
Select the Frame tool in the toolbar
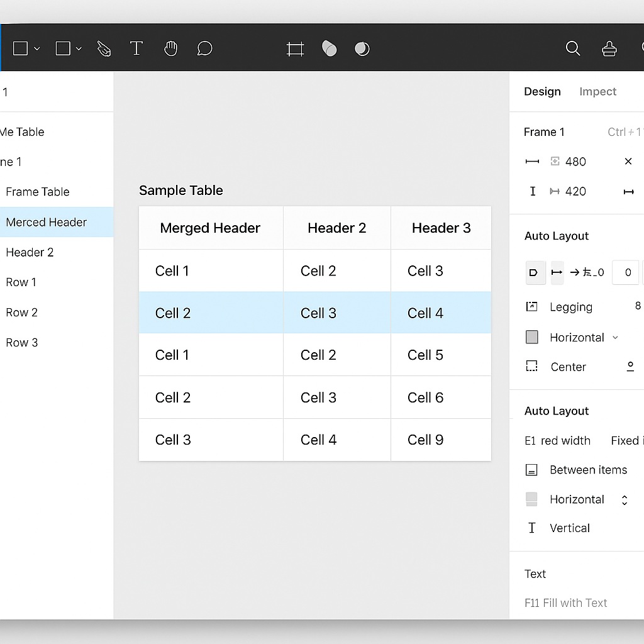pyautogui.click(x=295, y=48)
